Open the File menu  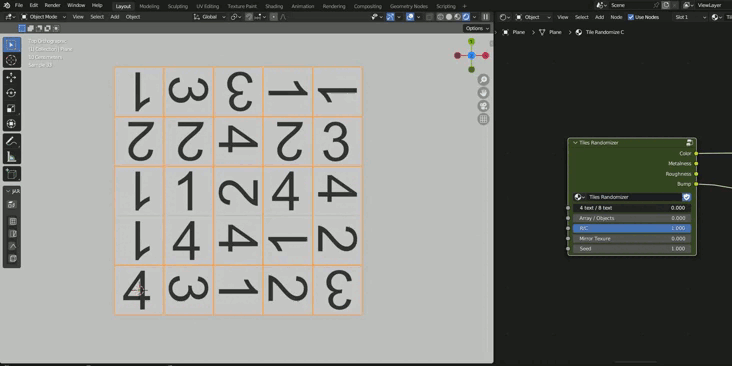[19, 6]
